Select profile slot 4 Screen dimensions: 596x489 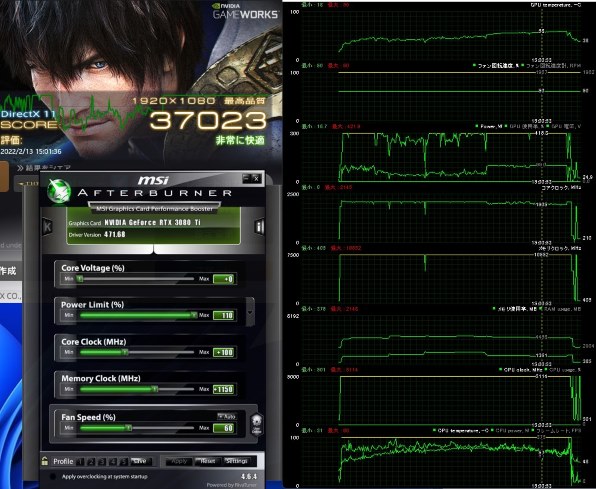pyautogui.click(x=113, y=461)
